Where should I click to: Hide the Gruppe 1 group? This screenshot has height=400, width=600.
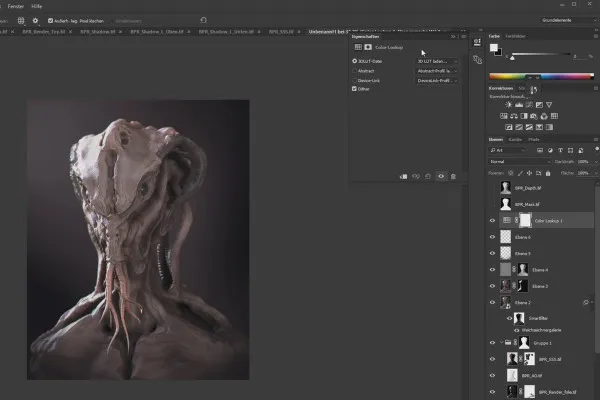coord(492,343)
